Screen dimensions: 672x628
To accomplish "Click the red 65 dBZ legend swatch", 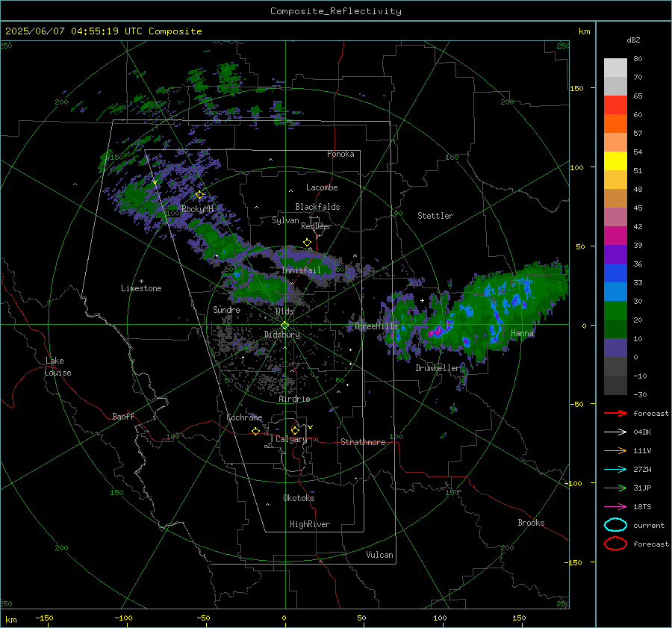I will tap(615, 105).
